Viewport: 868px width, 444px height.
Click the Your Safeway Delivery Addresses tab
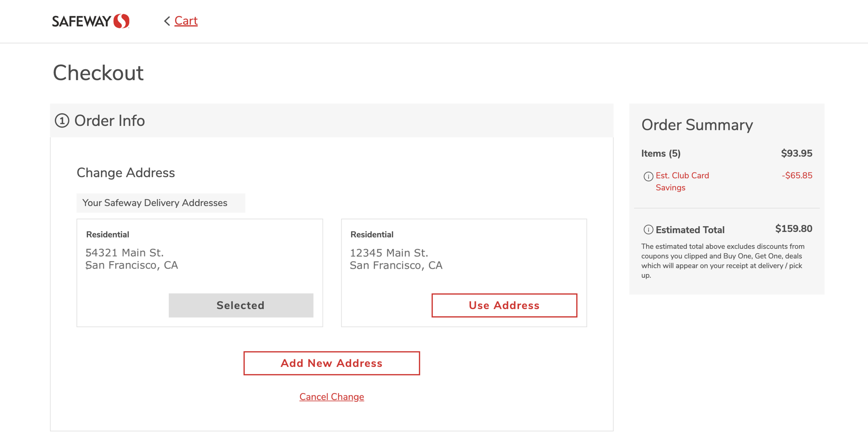tap(161, 203)
